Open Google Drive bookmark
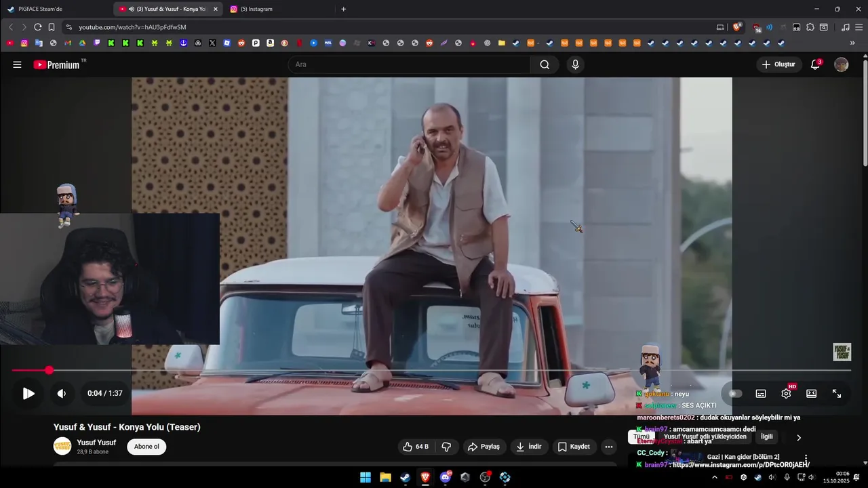 point(82,43)
